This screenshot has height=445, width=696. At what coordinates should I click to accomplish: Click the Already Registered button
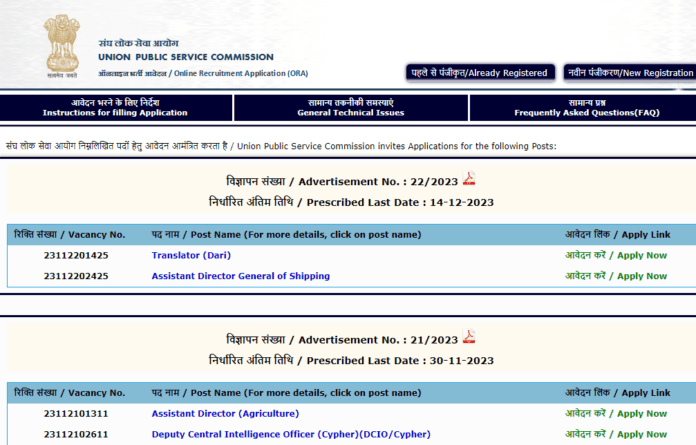pos(480,73)
